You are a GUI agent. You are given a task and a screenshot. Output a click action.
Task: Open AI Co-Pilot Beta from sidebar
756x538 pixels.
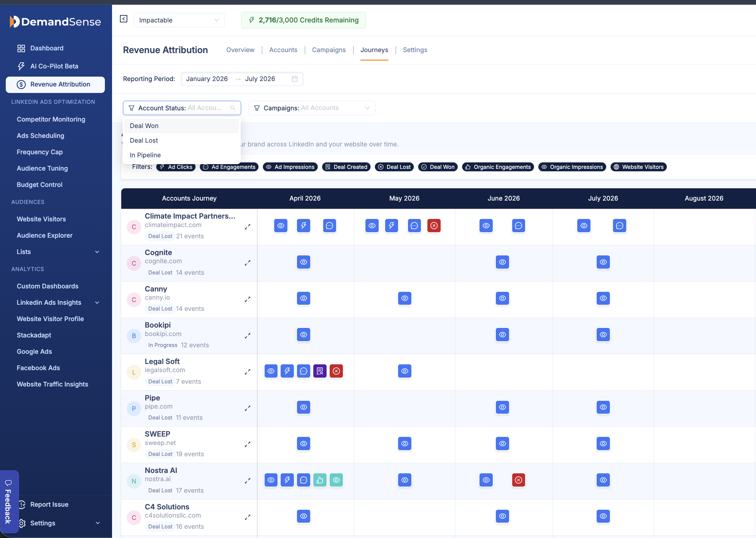click(x=54, y=66)
